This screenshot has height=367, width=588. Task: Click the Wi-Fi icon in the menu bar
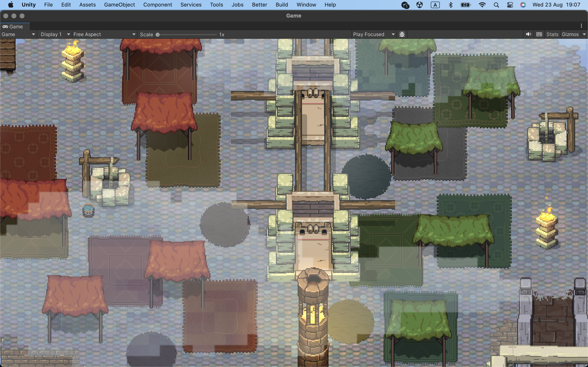[482, 5]
